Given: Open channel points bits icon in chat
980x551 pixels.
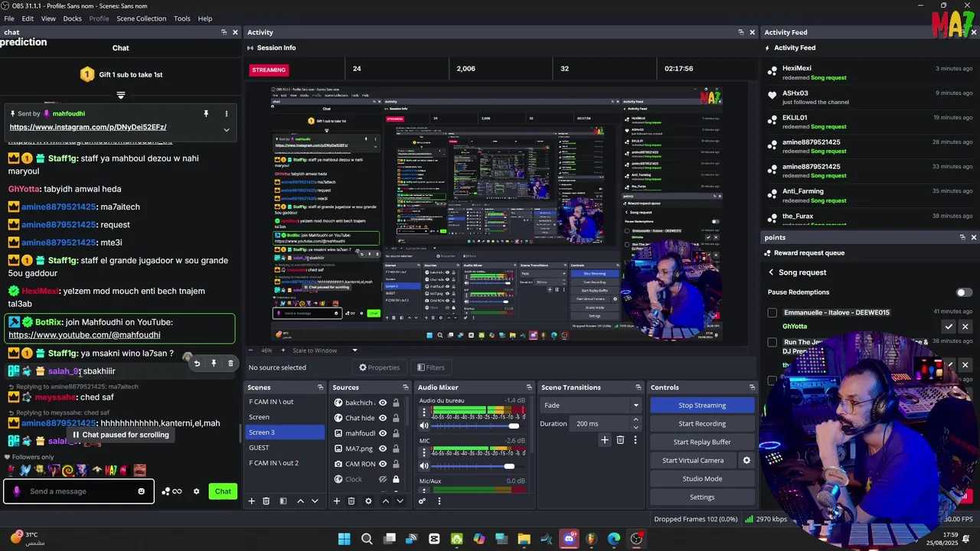Looking at the screenshot, I should click(171, 491).
